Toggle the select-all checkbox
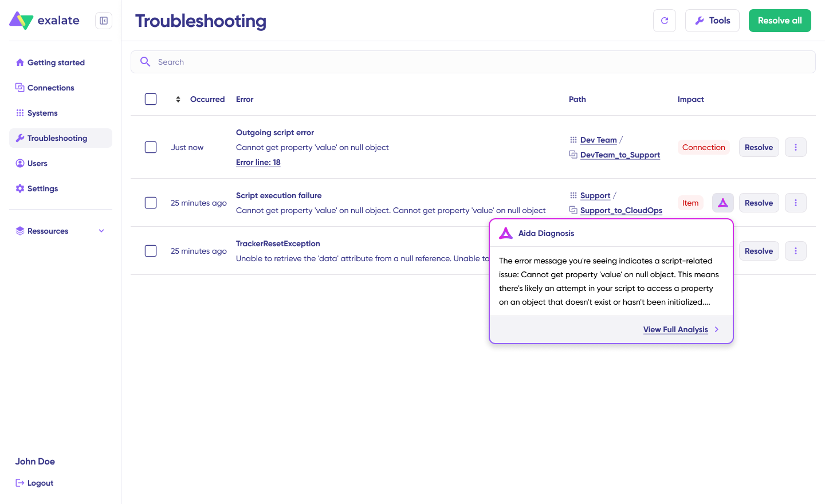825x504 pixels. tap(151, 99)
